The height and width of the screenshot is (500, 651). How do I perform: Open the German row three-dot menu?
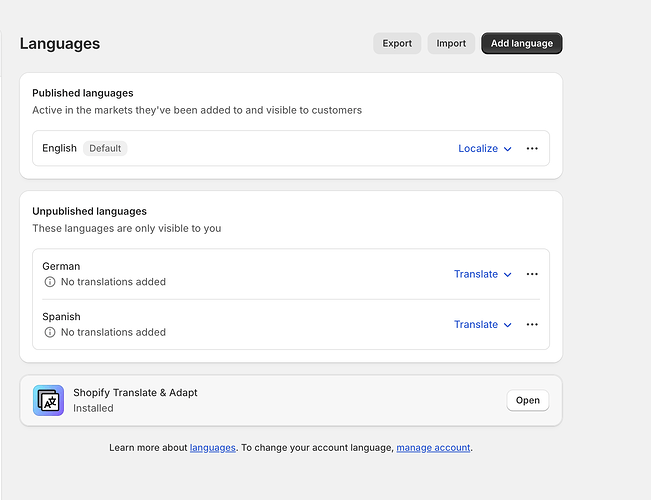point(532,274)
